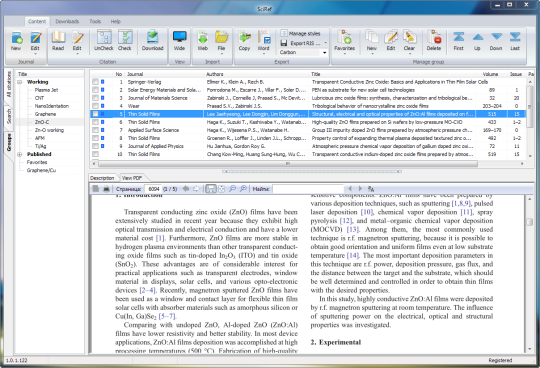The width and height of the screenshot is (540, 368).
Task: Tick the Solar Energy Materials row checkbox
Action: 95,90
